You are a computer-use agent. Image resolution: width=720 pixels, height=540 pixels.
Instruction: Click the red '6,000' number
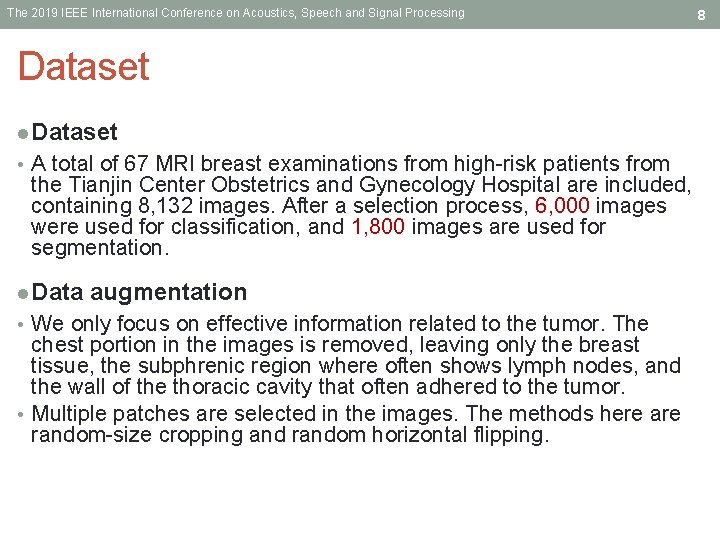pos(562,205)
